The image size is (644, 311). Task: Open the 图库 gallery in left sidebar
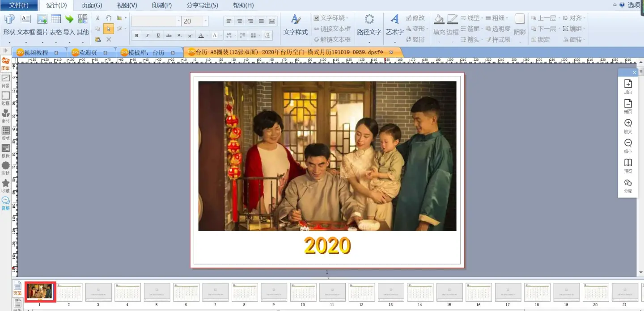(5, 64)
